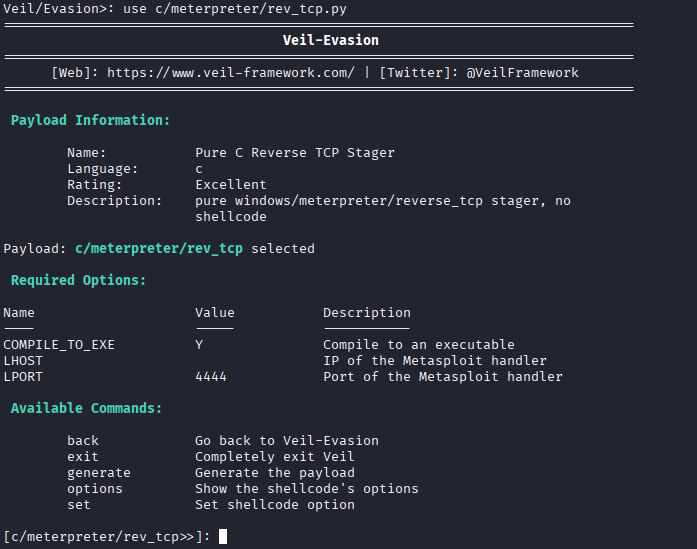The width and height of the screenshot is (697, 549).
Task: Click the 'exit' command entry
Action: coord(83,457)
